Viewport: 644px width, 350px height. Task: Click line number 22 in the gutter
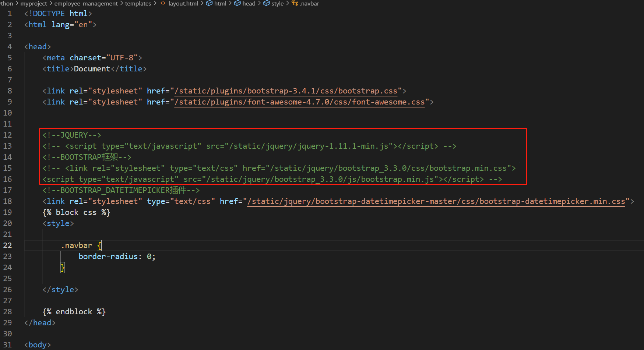tap(7, 245)
